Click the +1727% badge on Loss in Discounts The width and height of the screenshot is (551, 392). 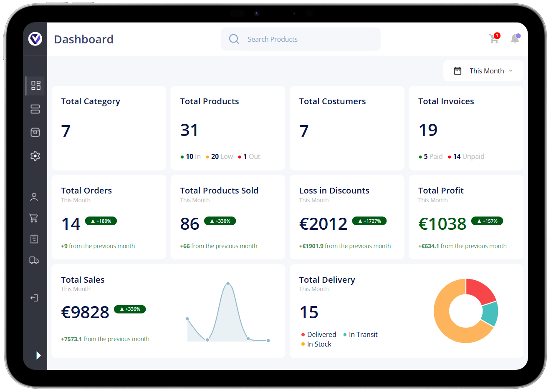pyautogui.click(x=369, y=221)
